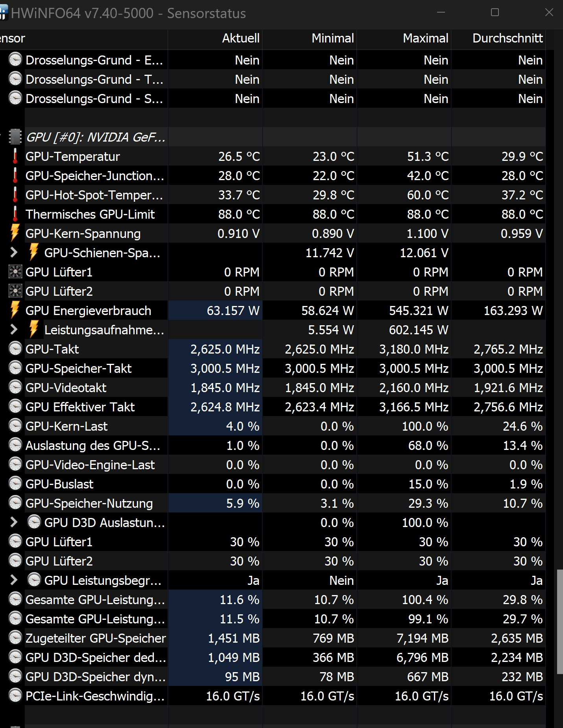
Task: Click the fan icon for GPU Lüfter2 RPM
Action: [x=15, y=291]
